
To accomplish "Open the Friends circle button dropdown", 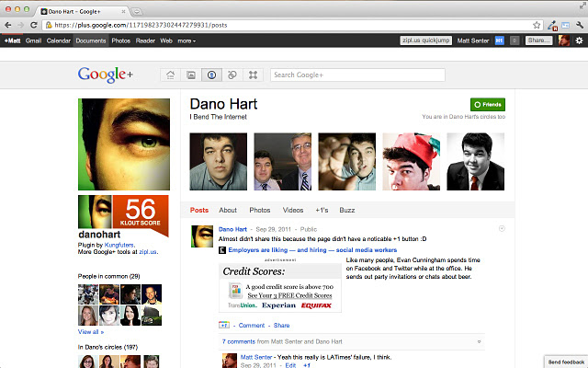I will pos(486,105).
